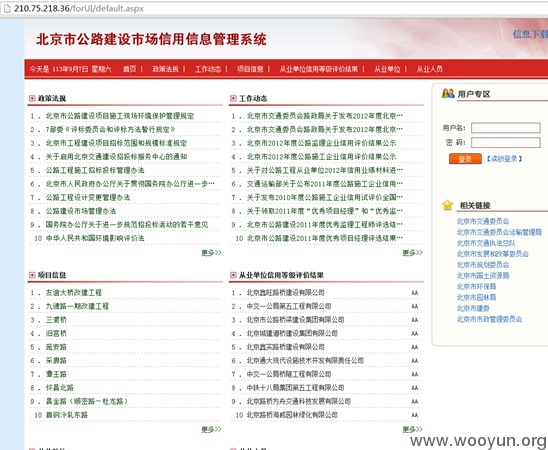Open 北京市工程建设项目招标范围和规模标准规定
Viewport: 548px width, 450px height.
(x=116, y=143)
